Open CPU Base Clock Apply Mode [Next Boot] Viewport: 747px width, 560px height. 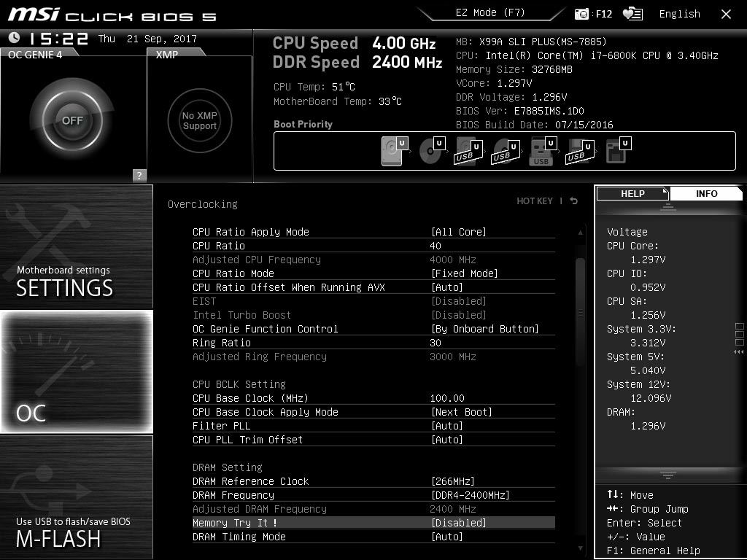tap(373, 412)
